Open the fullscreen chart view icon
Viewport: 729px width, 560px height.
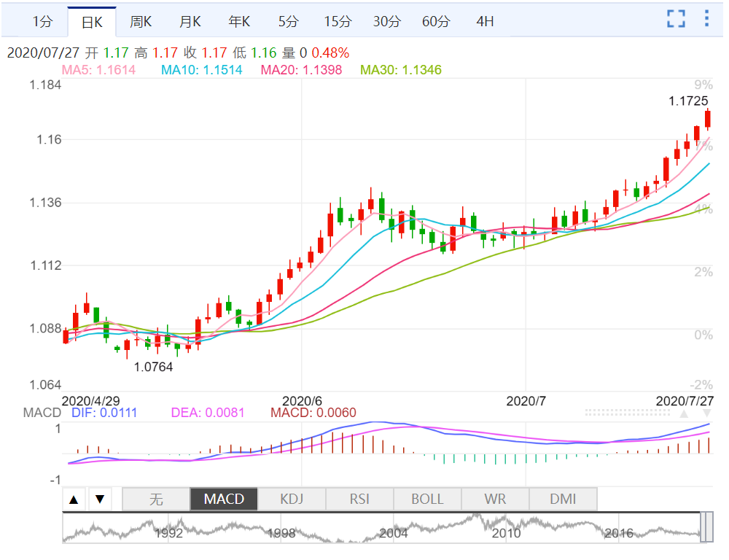pos(676,19)
